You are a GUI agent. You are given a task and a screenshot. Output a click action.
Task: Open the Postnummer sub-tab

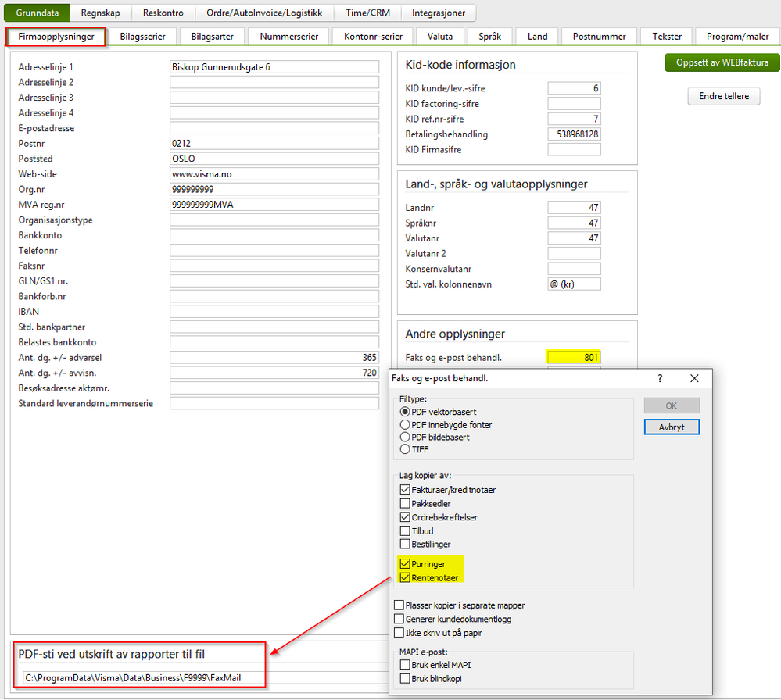[599, 37]
